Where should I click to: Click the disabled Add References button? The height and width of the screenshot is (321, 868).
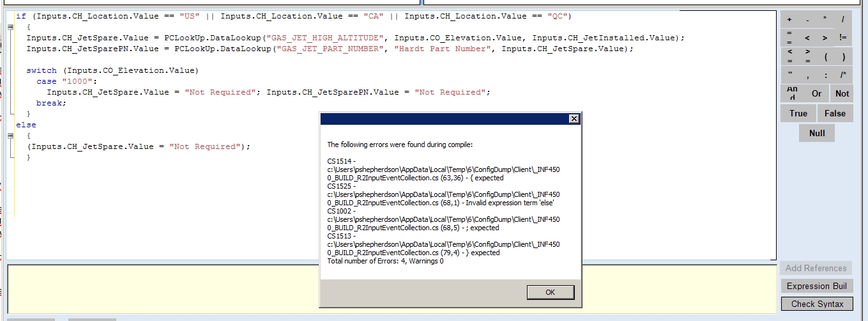(816, 268)
